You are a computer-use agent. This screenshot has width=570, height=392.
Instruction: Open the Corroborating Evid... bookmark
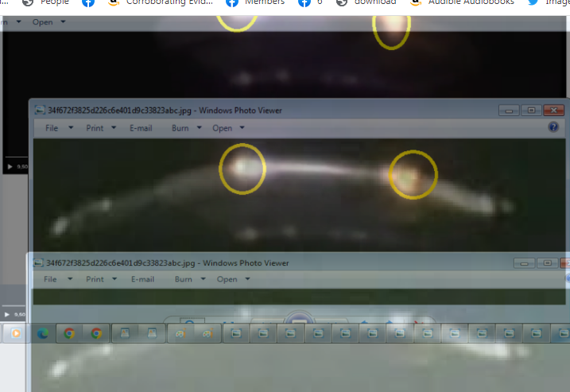[x=168, y=2]
